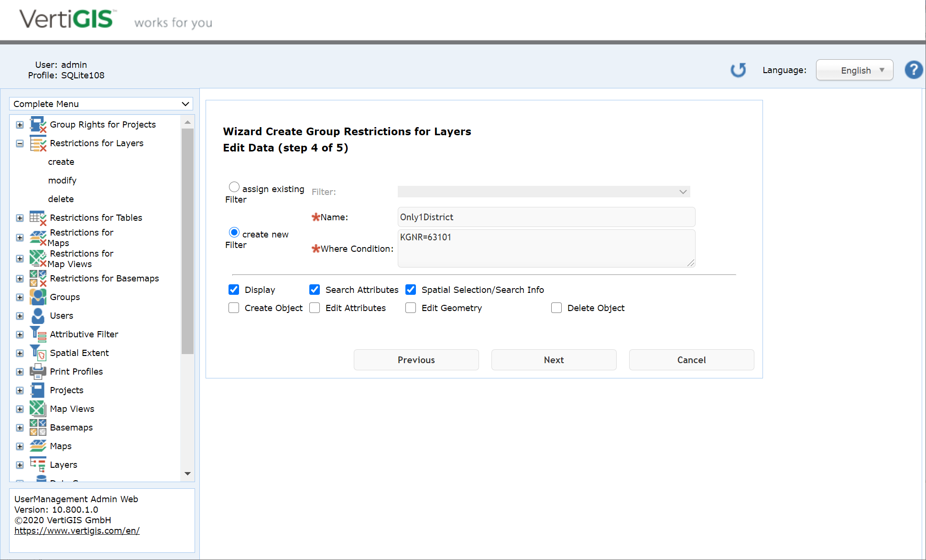The height and width of the screenshot is (560, 926).
Task: Open Restrictions for Tables via its icon
Action: pos(38,218)
